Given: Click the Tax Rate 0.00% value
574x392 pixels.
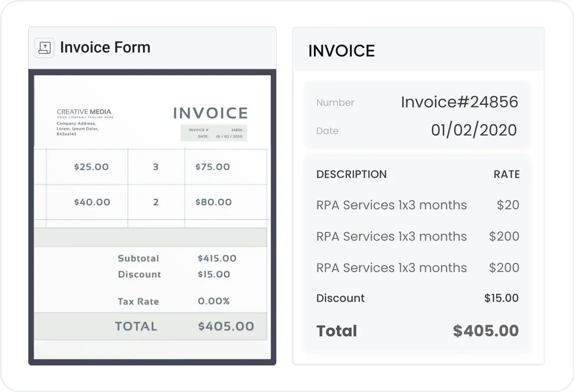Looking at the screenshot, I should click(214, 301).
